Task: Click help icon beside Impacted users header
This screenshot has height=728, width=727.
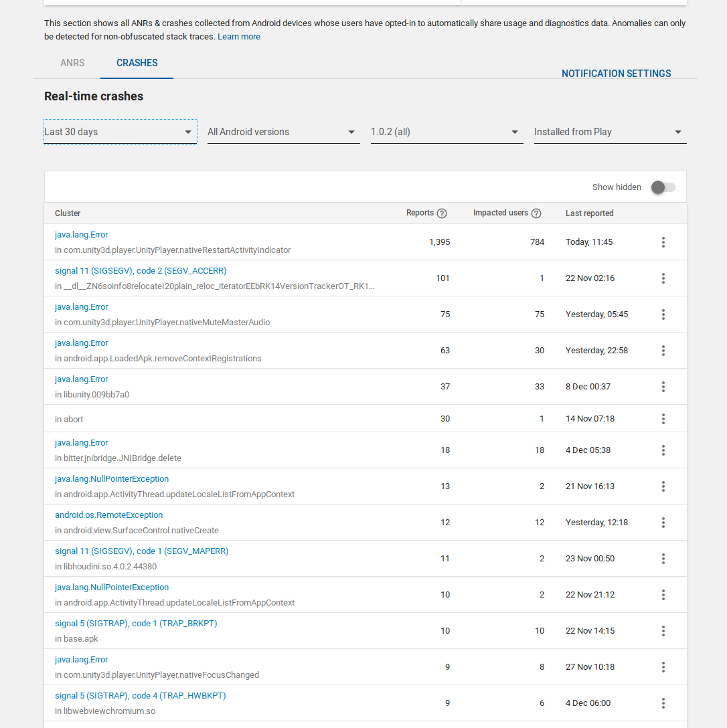Action: (x=536, y=213)
